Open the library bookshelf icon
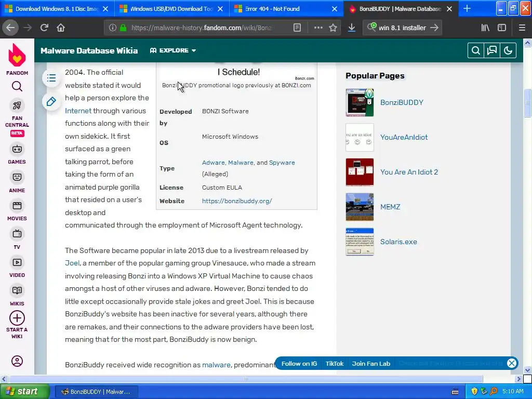This screenshot has width=532, height=399. tap(485, 28)
